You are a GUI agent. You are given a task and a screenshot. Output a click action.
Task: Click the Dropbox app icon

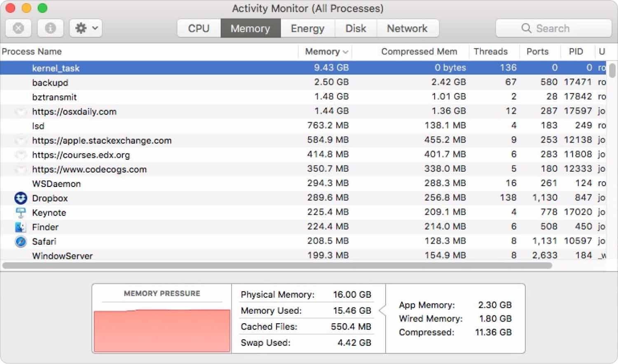point(21,198)
